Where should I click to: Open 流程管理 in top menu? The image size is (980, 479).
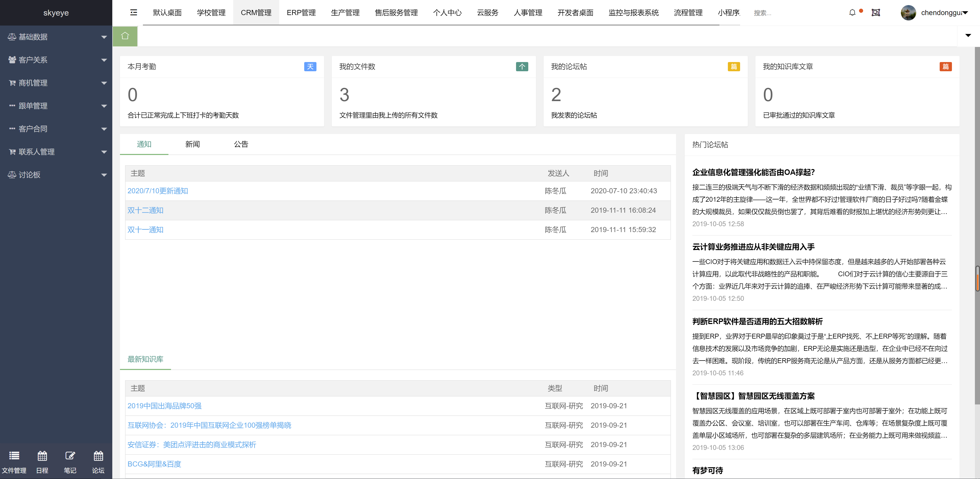click(688, 13)
